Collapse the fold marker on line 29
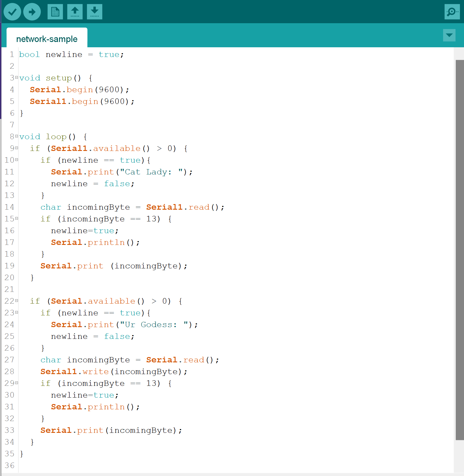This screenshot has height=476, width=464. tap(17, 383)
